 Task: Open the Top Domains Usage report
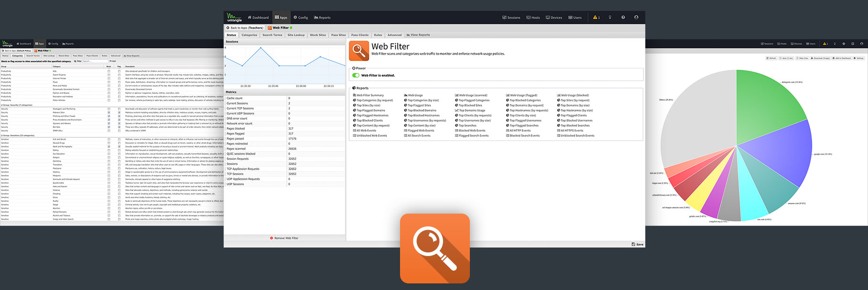click(470, 110)
